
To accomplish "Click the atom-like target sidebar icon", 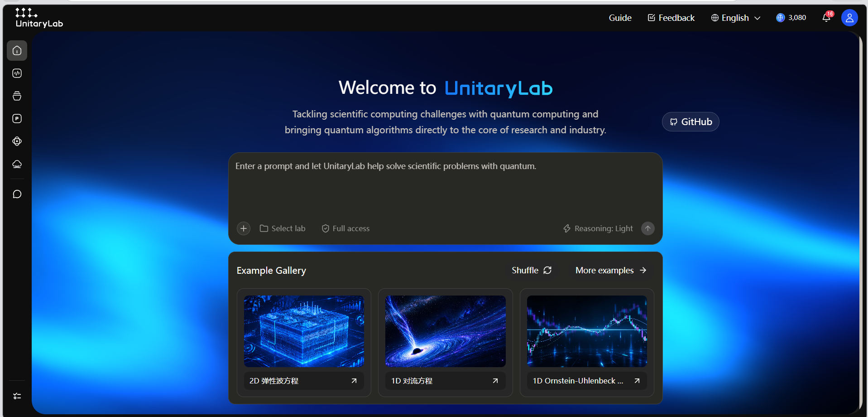I will click(x=17, y=141).
